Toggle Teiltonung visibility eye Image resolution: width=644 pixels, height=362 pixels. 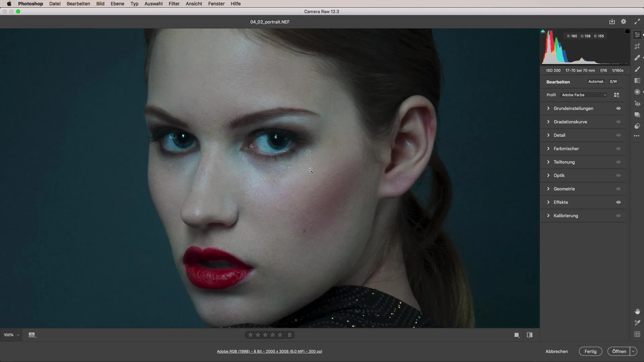tap(619, 162)
